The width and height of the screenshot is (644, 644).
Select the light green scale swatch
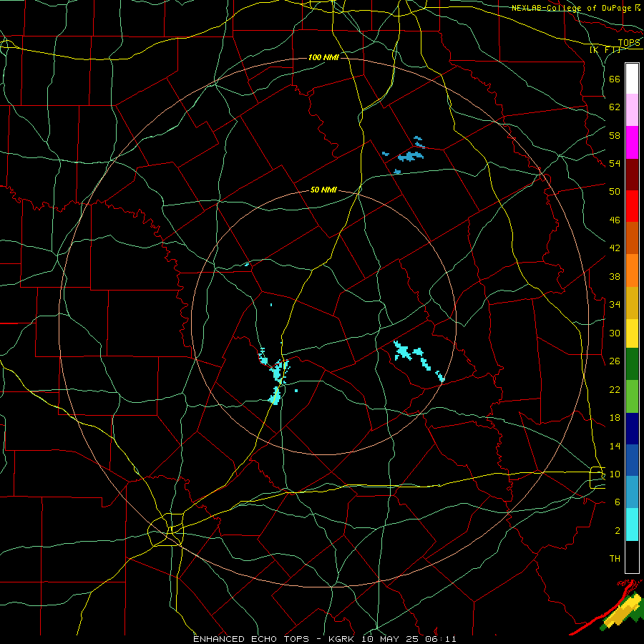point(632,396)
